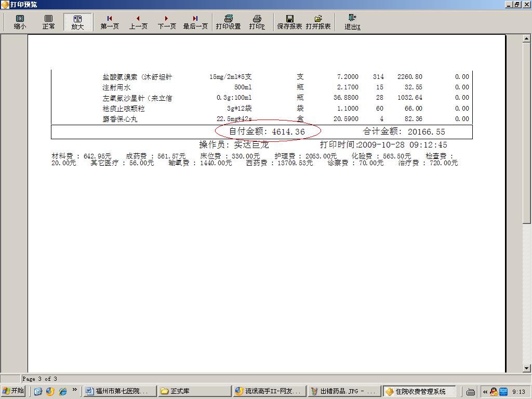The image size is (532, 399).
Task: Click the Page 3 of 3 status text
Action: (39, 379)
